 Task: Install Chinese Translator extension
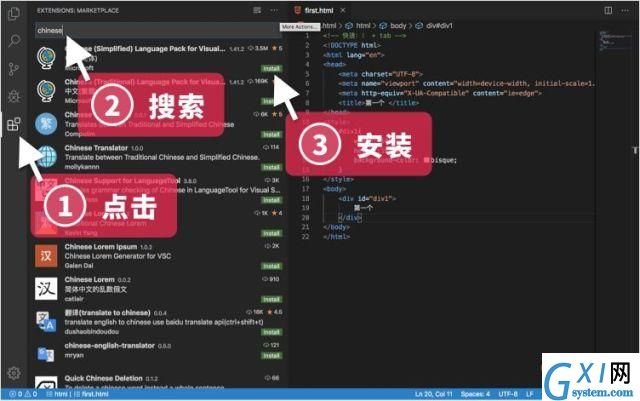coord(271,167)
